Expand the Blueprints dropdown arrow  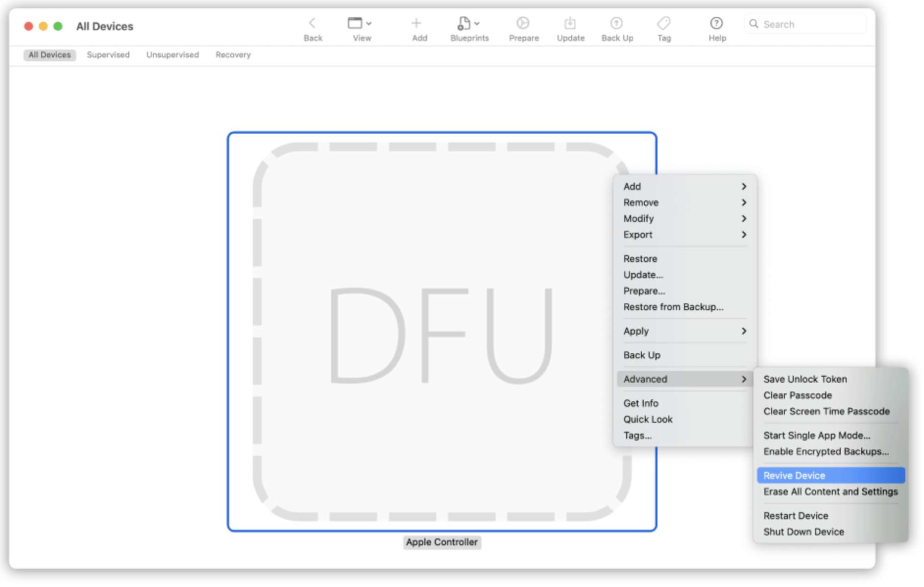click(x=477, y=23)
